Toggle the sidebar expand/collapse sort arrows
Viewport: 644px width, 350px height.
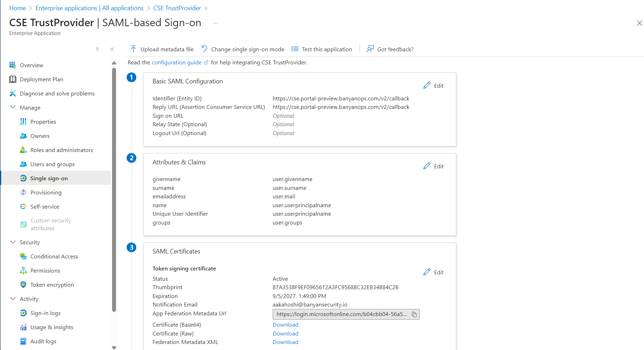pyautogui.click(x=97, y=49)
